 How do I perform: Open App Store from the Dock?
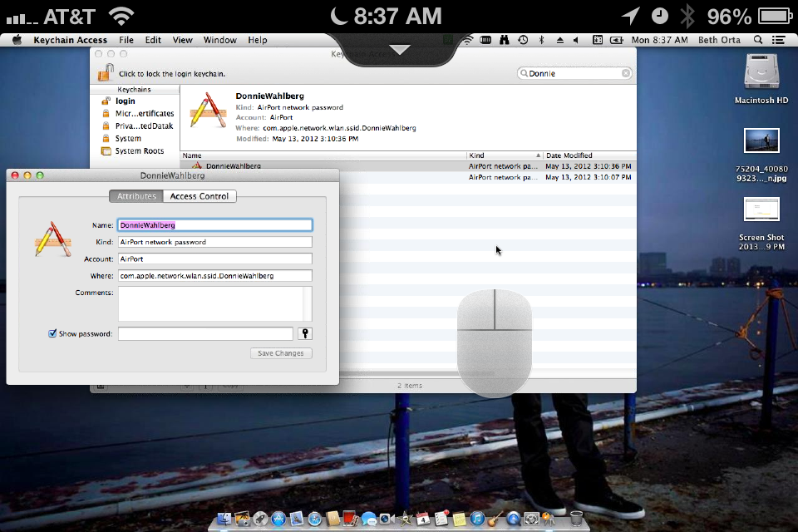(278, 519)
